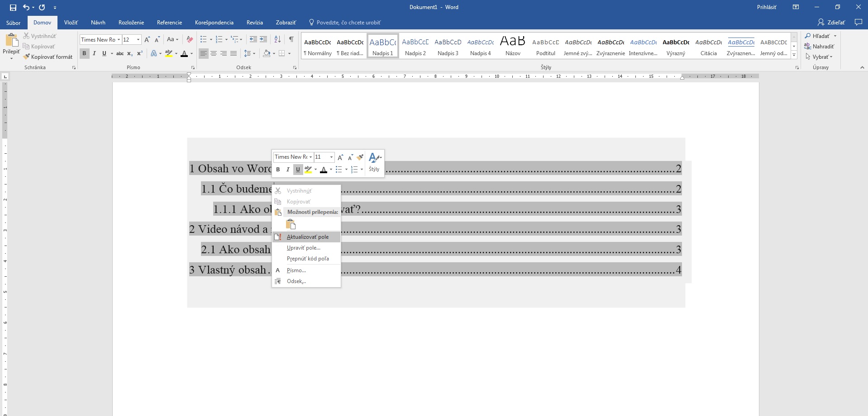Click the Zdieľať share button
868x416 pixels.
831,22
